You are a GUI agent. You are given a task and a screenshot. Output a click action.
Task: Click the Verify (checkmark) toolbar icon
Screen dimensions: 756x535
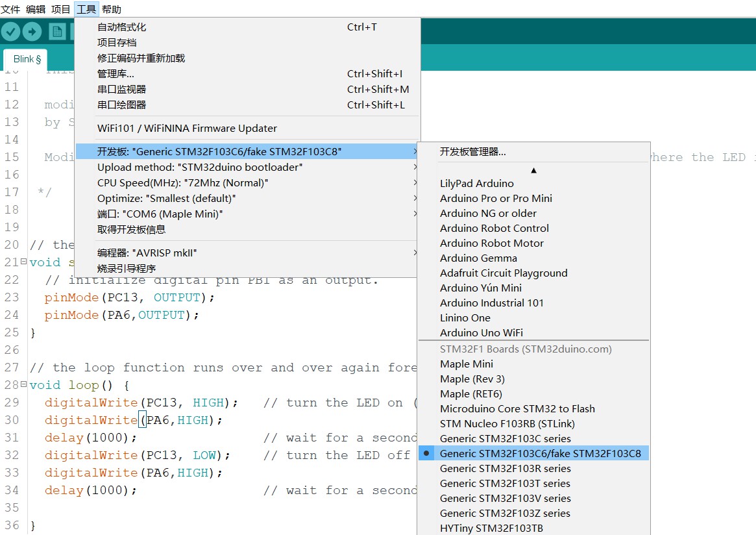11,31
